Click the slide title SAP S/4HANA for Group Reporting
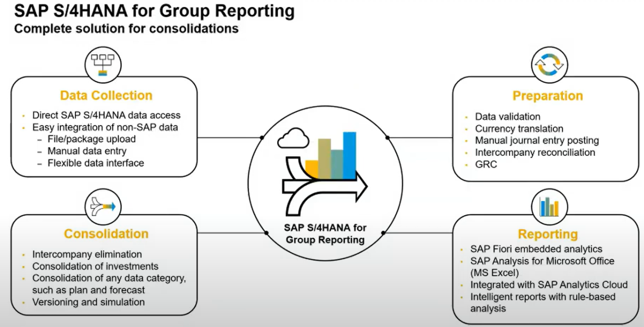644x327 pixels. pos(155,11)
